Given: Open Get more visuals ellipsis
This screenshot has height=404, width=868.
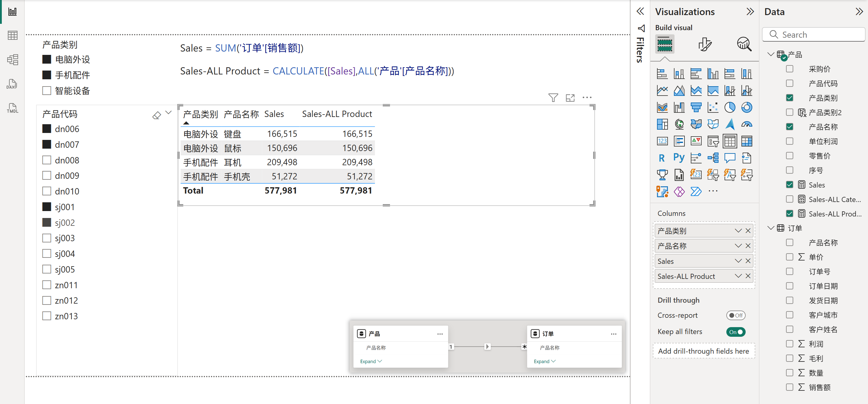Looking at the screenshot, I should pyautogui.click(x=713, y=191).
